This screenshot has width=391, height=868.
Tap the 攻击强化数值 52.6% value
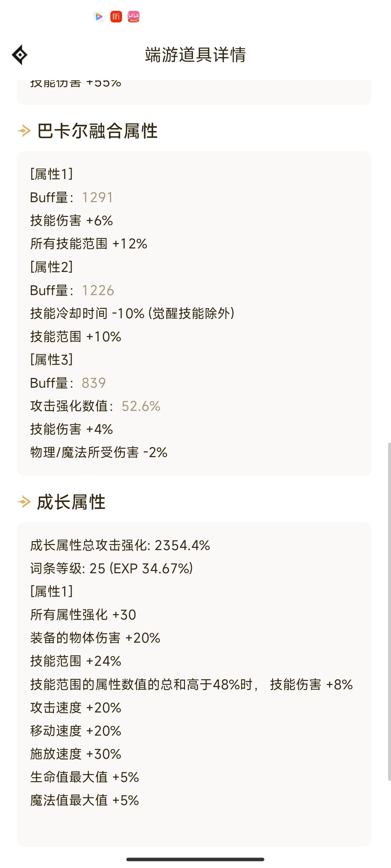[141, 406]
